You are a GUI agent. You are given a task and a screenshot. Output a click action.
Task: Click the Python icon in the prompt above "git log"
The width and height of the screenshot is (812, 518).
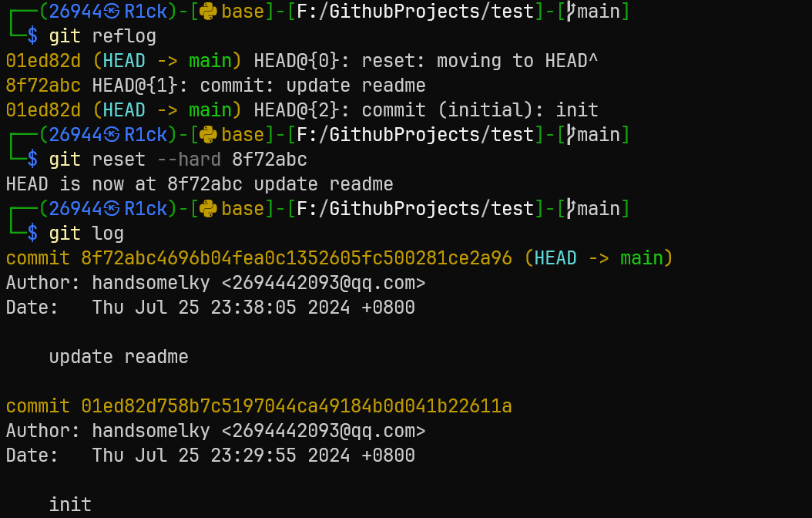pos(207,209)
